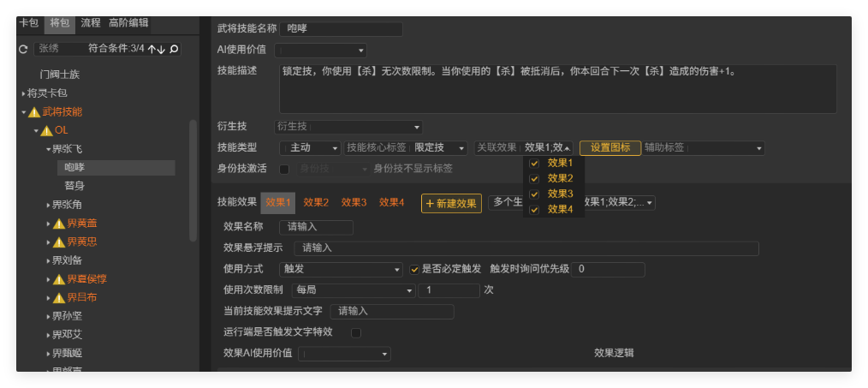Toggle 效果3 checkbox in dropdown list
868x388 pixels.
[534, 194]
